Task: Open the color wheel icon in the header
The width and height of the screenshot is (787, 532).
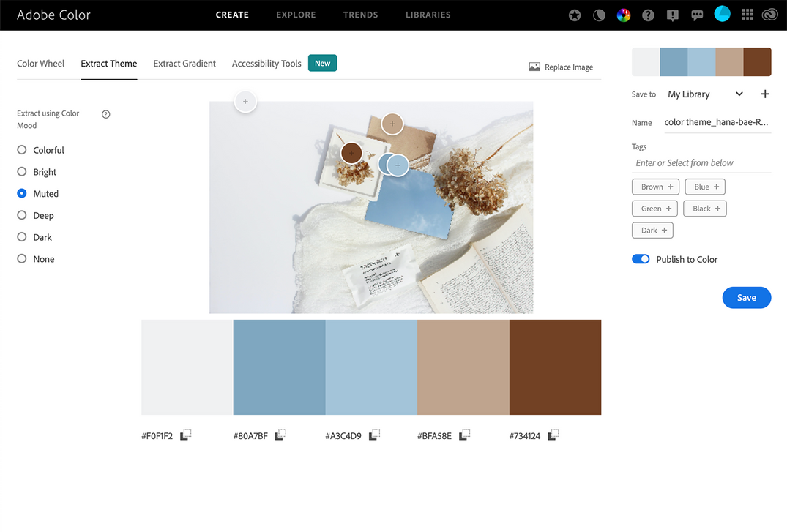Action: [x=623, y=15]
